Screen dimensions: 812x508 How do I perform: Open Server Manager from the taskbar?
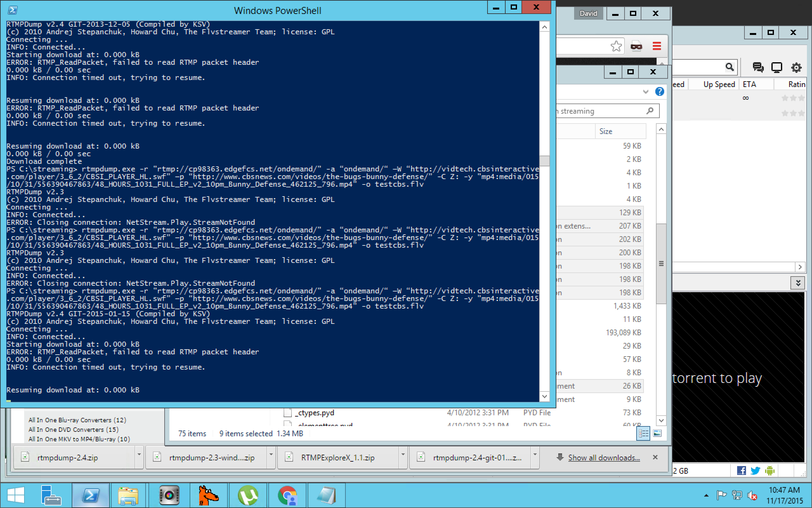pos(51,495)
